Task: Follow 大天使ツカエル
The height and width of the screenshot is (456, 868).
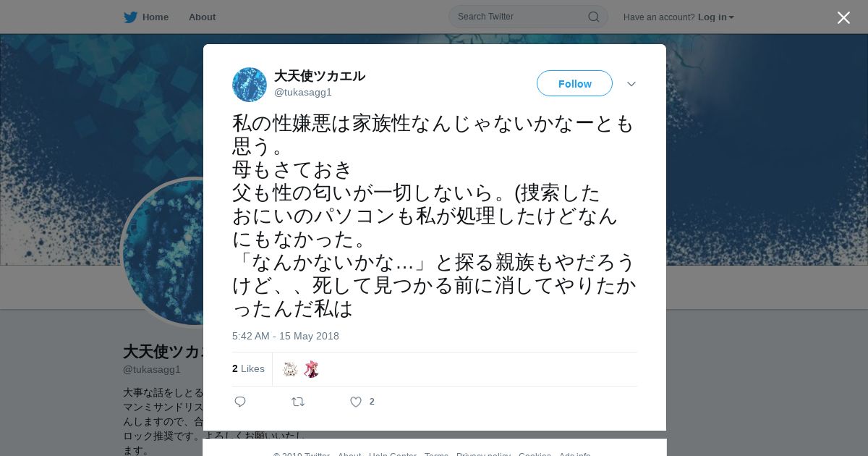Action: (x=574, y=83)
